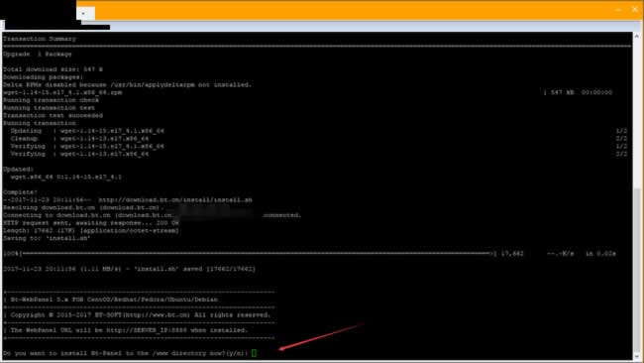Click the 'Transaction test succeeded' line

(53, 115)
